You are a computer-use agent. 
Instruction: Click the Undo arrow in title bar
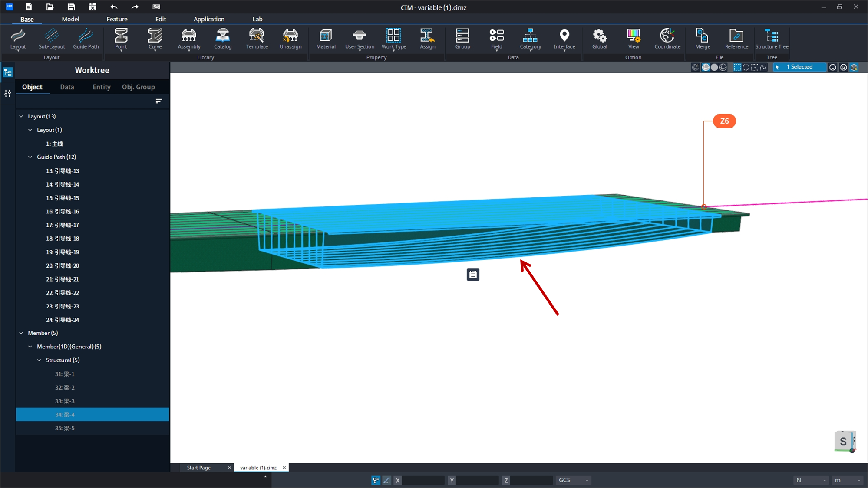tap(114, 7)
